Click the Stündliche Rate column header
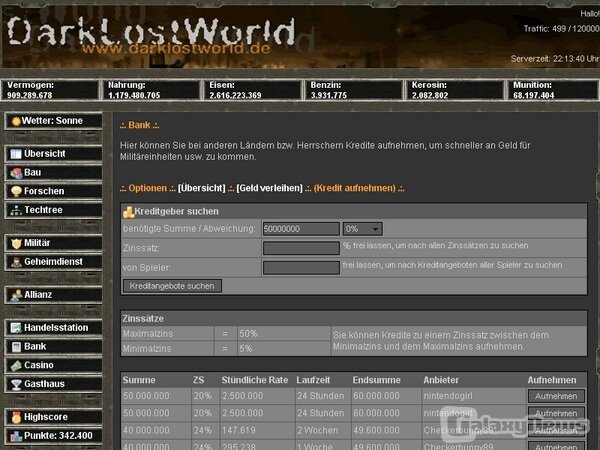600x450 pixels. click(254, 380)
